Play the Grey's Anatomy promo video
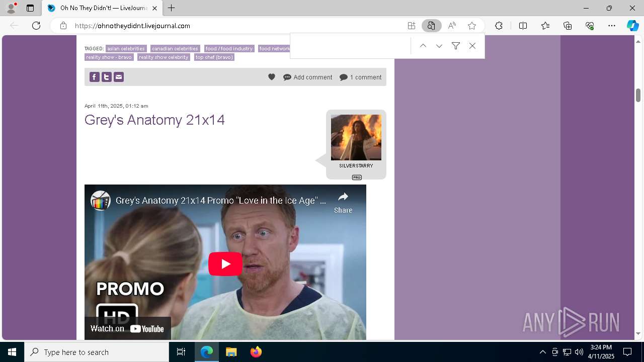The height and width of the screenshot is (362, 644). [225, 263]
